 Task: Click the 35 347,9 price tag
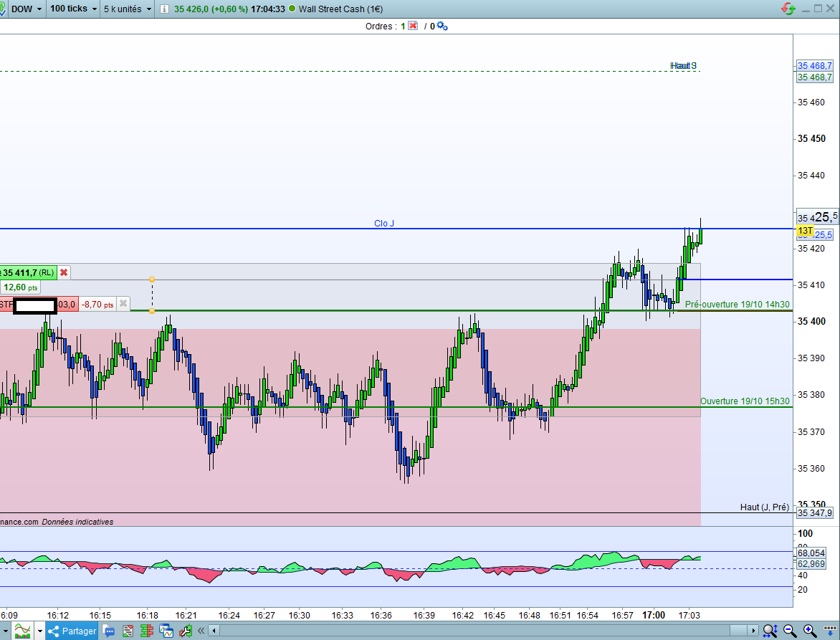[814, 513]
